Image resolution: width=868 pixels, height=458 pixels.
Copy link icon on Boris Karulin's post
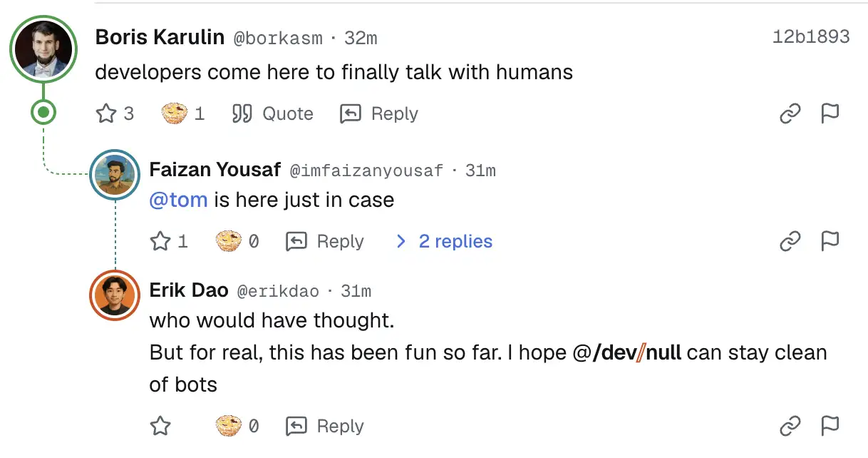click(x=790, y=113)
